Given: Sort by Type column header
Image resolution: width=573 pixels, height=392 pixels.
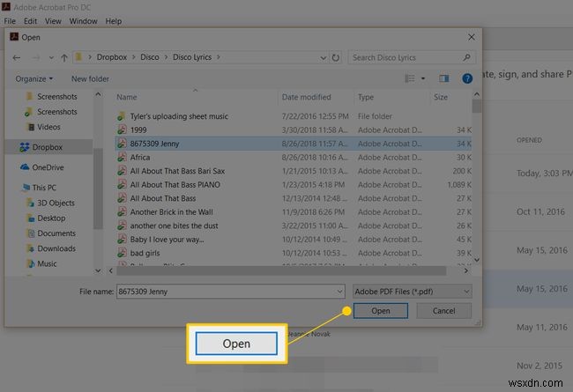Looking at the screenshot, I should (x=366, y=97).
